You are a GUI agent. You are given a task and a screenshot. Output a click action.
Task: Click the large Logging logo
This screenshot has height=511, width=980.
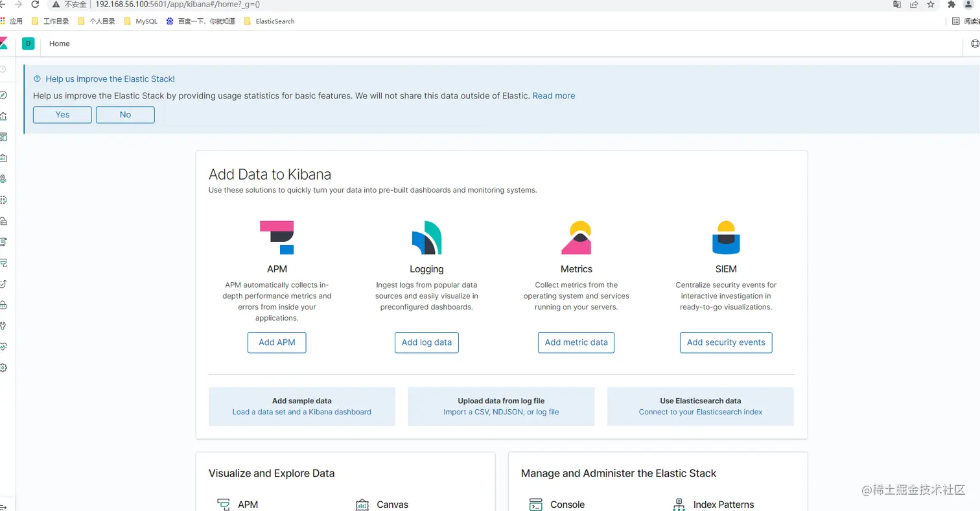tap(426, 237)
